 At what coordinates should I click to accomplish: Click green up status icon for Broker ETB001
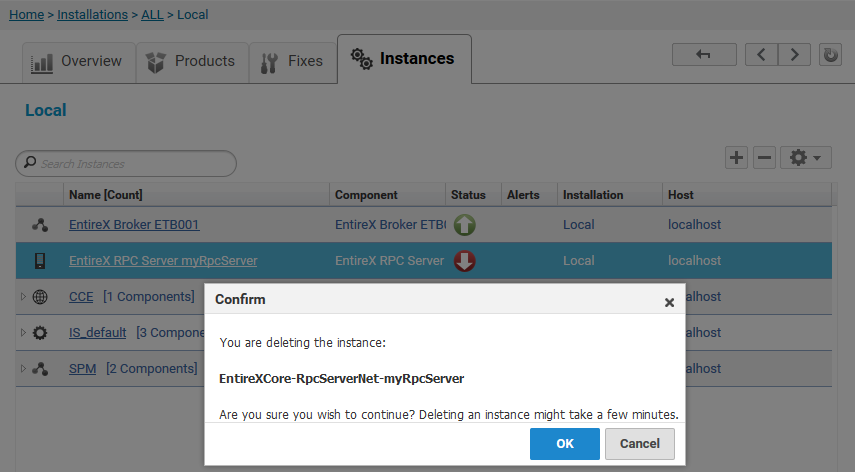[x=465, y=225]
